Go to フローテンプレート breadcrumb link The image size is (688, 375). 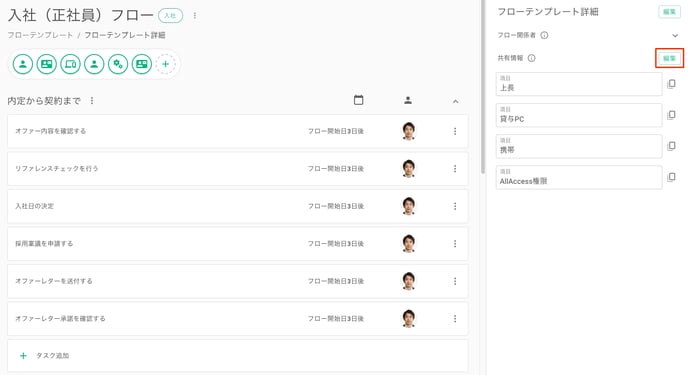(x=40, y=35)
